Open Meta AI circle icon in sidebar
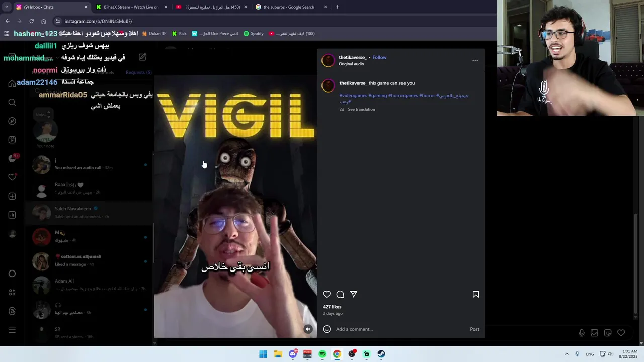This screenshot has height=362, width=644. [x=12, y=274]
